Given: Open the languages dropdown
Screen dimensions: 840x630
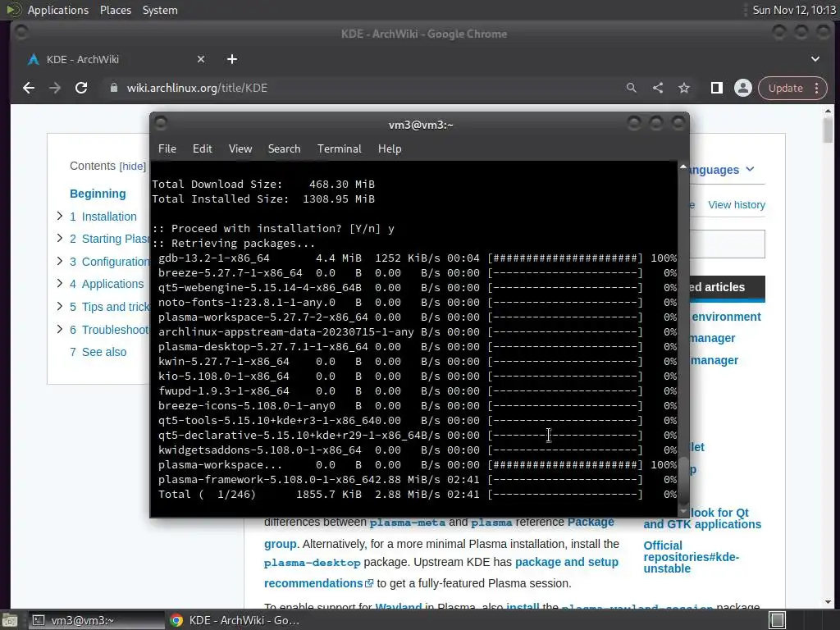Looking at the screenshot, I should coord(722,170).
